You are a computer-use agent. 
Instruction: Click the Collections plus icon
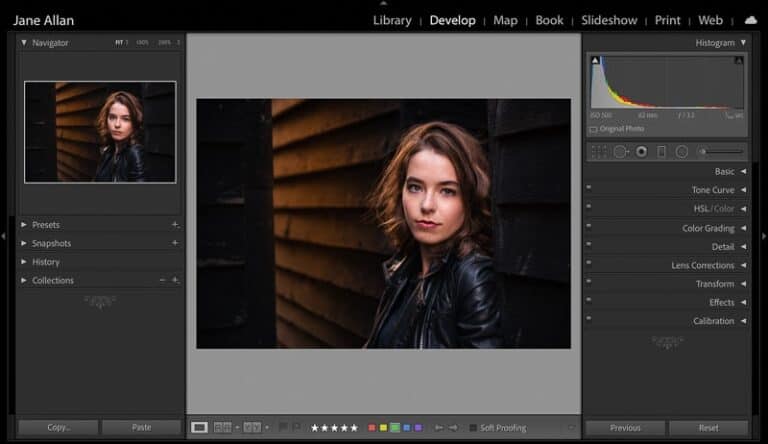tap(175, 280)
